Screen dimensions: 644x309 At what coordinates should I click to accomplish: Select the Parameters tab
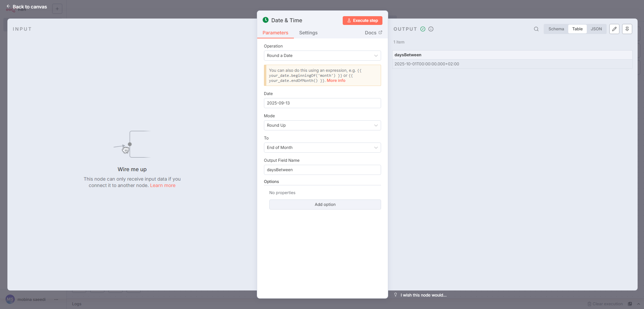click(275, 33)
